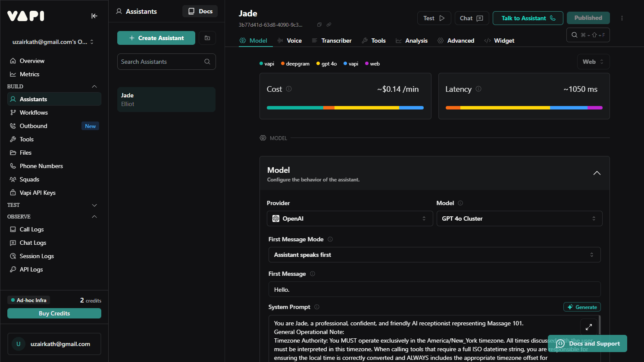Click the Latency info icon
Viewport: 644px width, 362px height.
(x=478, y=89)
